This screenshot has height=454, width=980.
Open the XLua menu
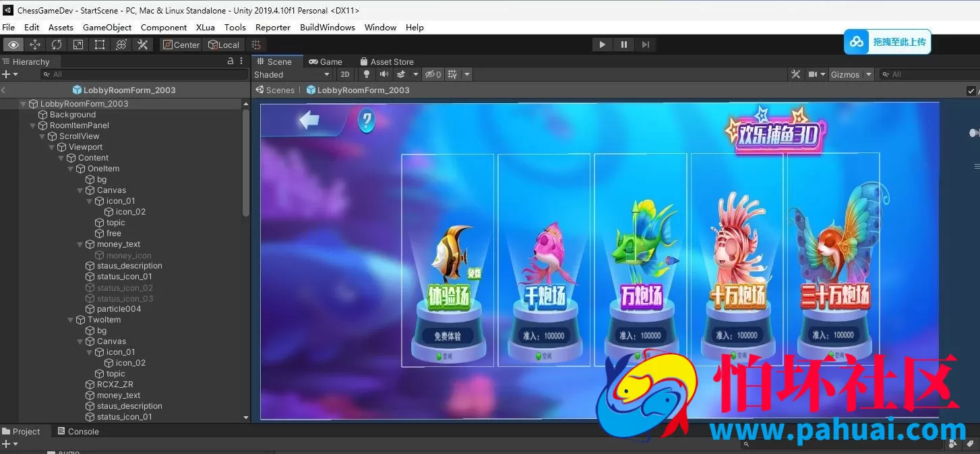[206, 28]
